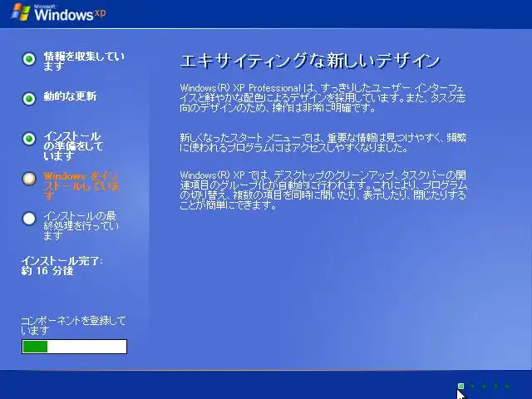Click the empty step indicator beside インストールの最終処理を行っています
Screen dimensions: 532x399
tap(29, 219)
